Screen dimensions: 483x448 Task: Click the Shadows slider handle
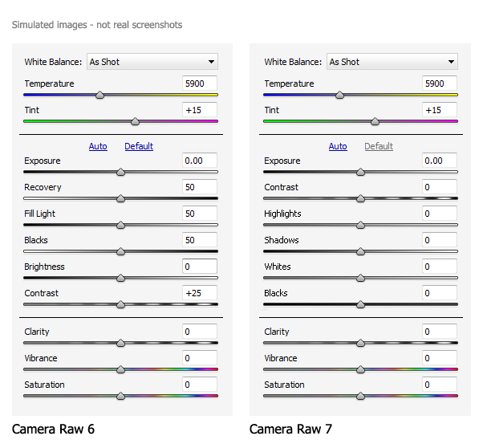[x=360, y=251]
